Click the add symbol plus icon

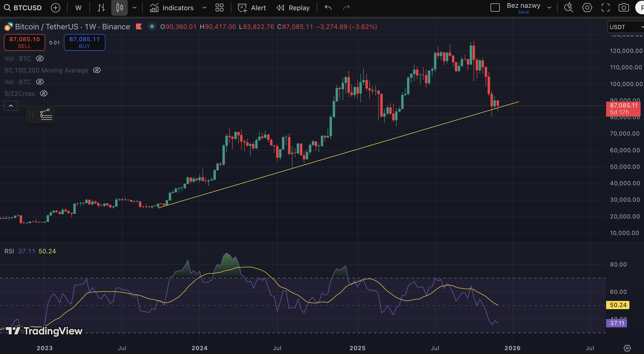pos(56,8)
